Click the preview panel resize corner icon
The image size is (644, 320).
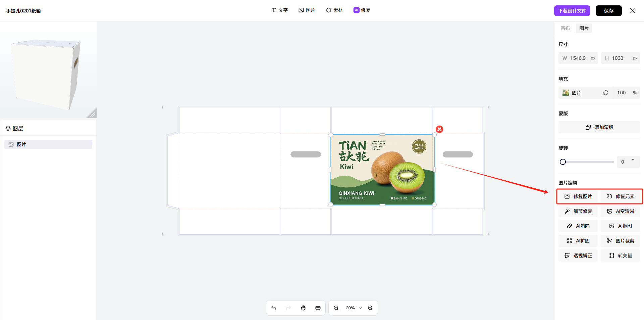pyautogui.click(x=92, y=113)
